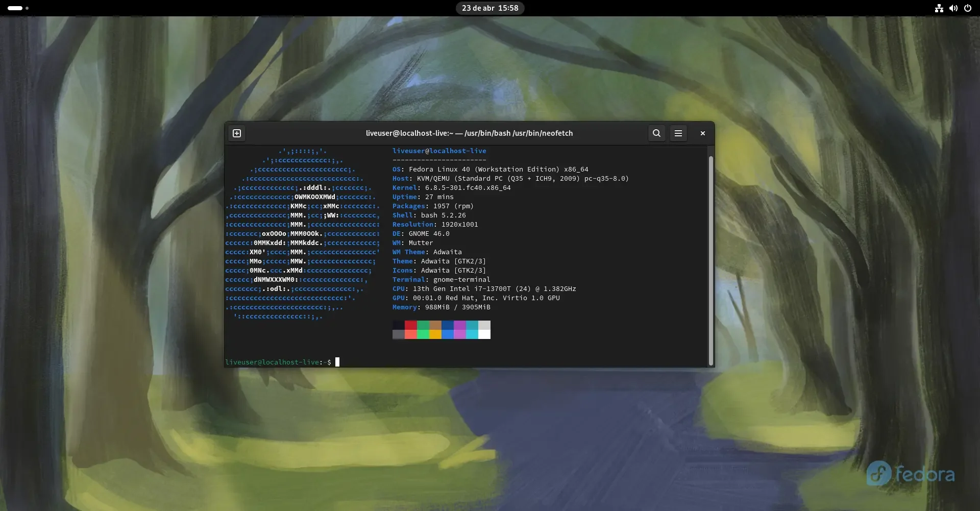Click the terminal vertical scrollbar
The image size is (980, 511).
coord(710,260)
